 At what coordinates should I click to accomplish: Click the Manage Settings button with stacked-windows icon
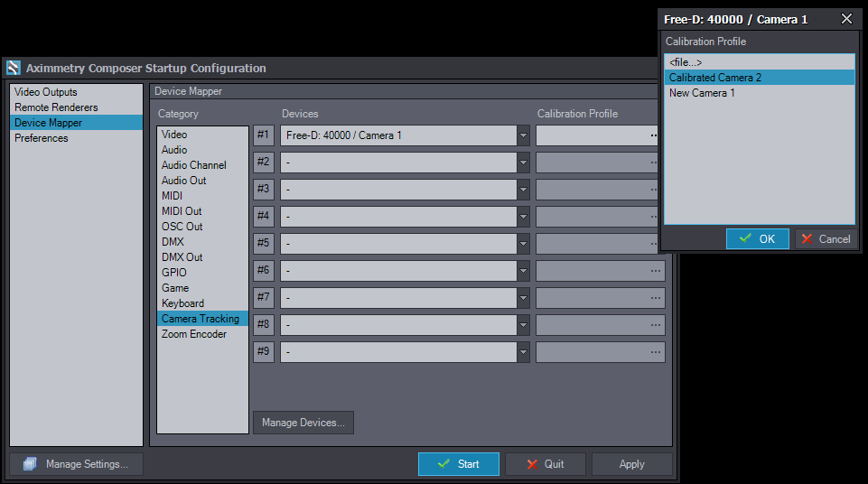pos(77,464)
